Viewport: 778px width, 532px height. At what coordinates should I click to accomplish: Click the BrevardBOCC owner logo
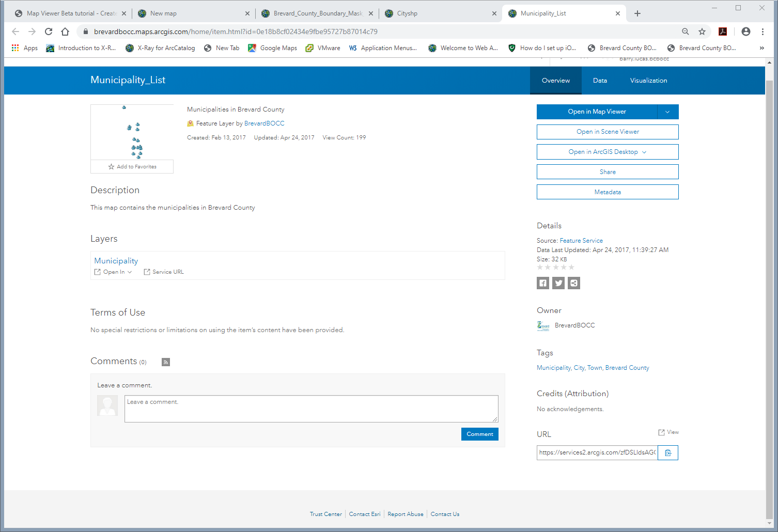(x=543, y=325)
